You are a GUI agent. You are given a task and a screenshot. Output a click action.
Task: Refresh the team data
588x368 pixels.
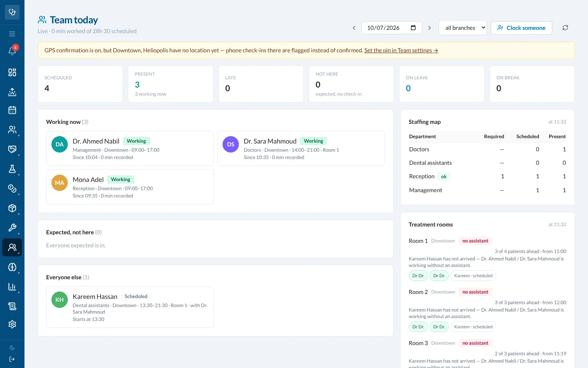coord(565,28)
